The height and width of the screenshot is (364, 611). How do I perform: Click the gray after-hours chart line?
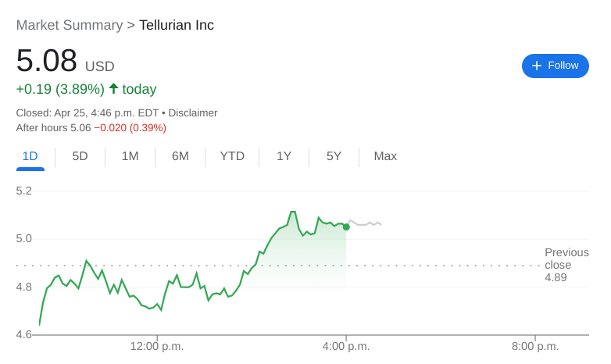click(x=366, y=224)
